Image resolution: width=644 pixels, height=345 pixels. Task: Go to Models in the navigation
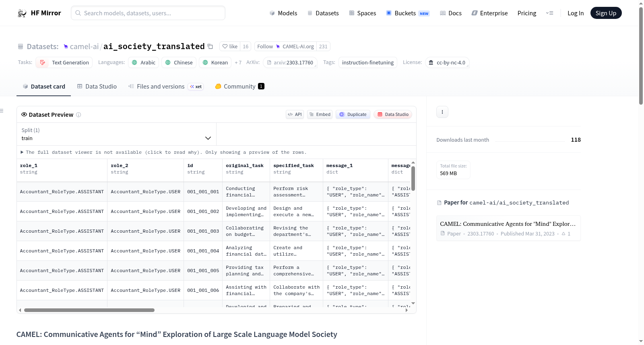[x=283, y=13]
